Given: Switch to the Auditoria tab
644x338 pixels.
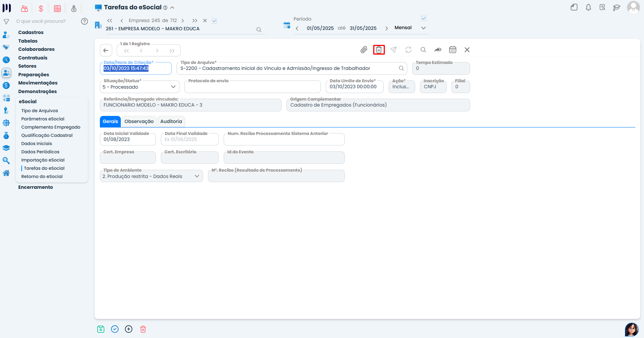Looking at the screenshot, I should coord(171,122).
